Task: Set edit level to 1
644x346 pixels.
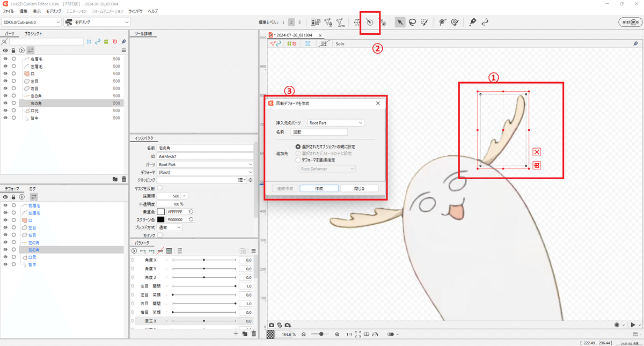Action: 283,23
